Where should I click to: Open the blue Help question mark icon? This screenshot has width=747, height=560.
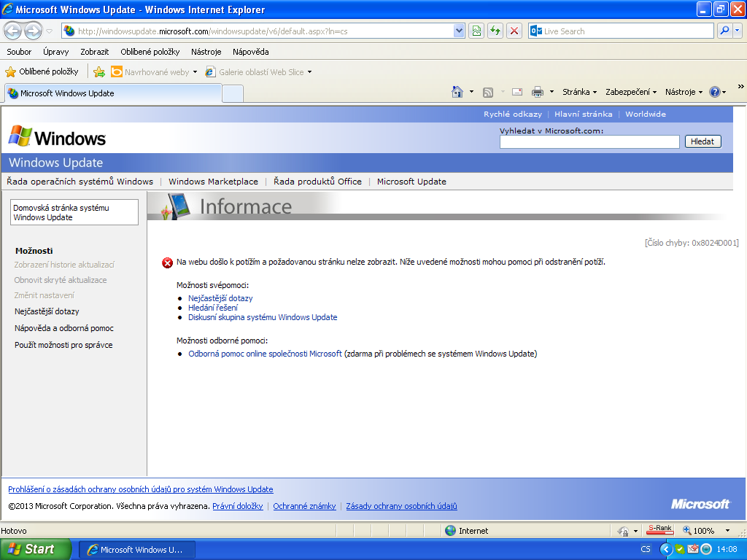(x=715, y=92)
